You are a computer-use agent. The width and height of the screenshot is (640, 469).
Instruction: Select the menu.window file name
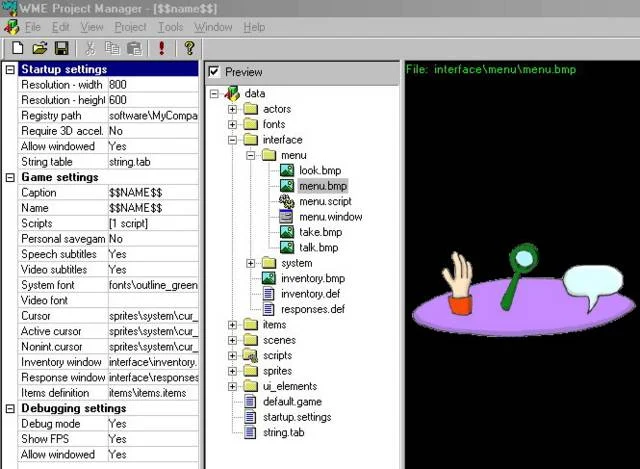(x=331, y=216)
